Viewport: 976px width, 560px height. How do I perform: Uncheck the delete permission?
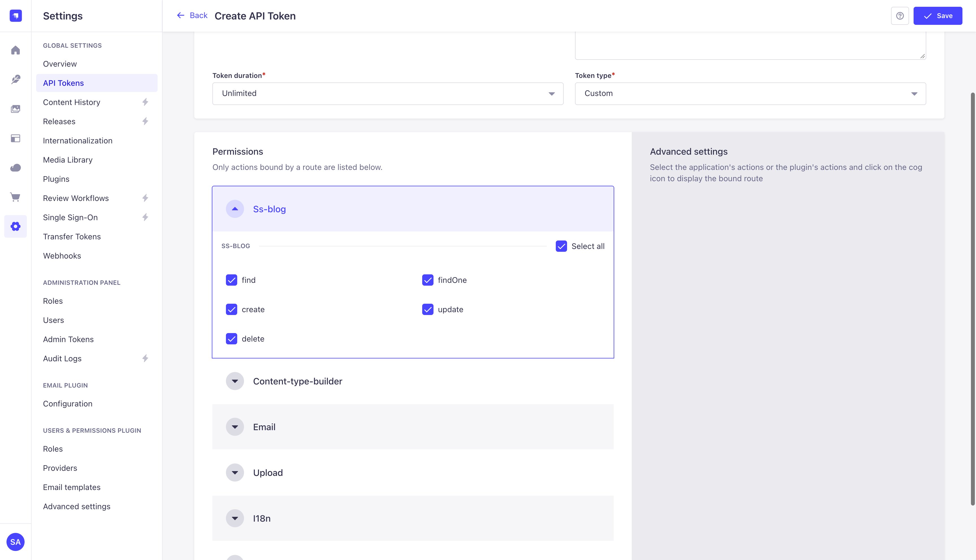232,339
